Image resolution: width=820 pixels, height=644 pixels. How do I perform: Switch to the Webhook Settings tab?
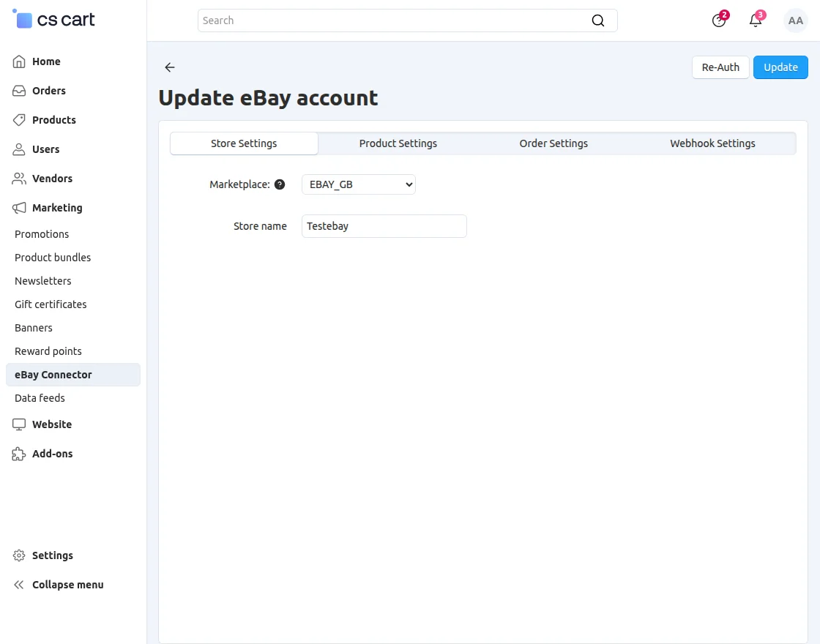(x=712, y=143)
